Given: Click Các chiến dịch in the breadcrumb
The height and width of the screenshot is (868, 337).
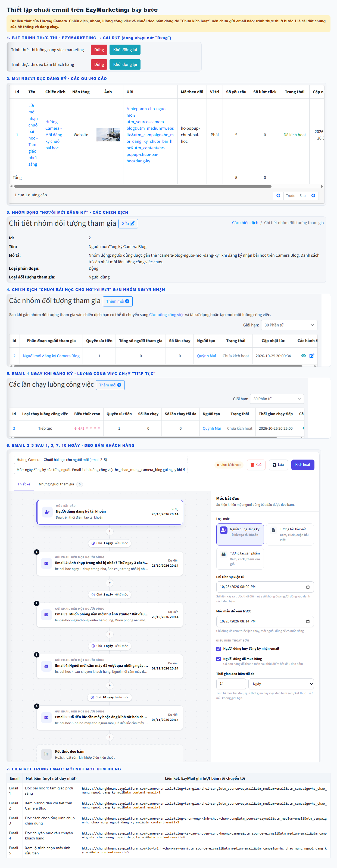Looking at the screenshot, I should point(245,223).
